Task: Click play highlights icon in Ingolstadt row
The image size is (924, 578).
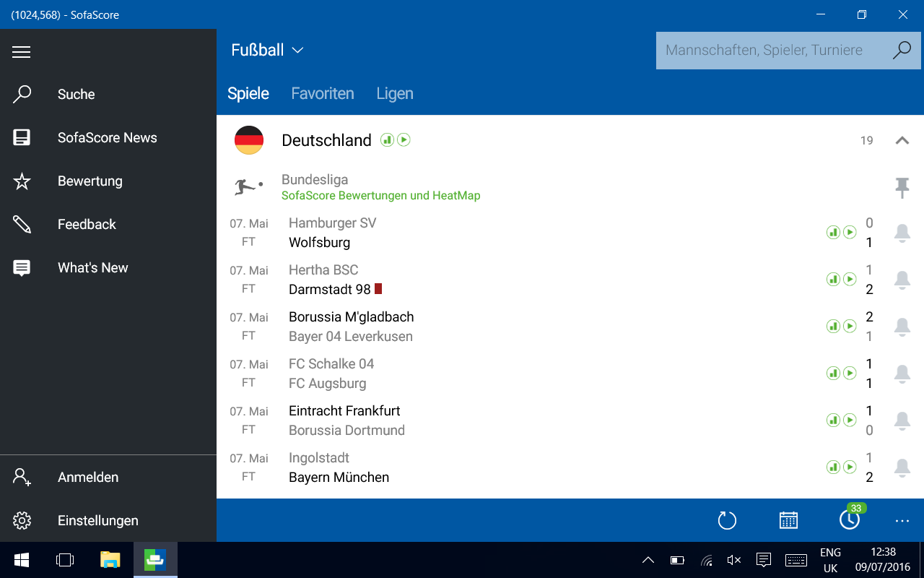Action: (x=850, y=467)
